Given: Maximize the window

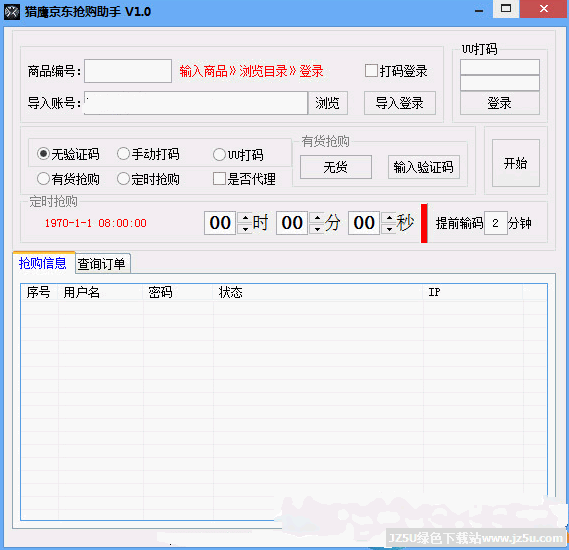Looking at the screenshot, I should click(x=506, y=9).
